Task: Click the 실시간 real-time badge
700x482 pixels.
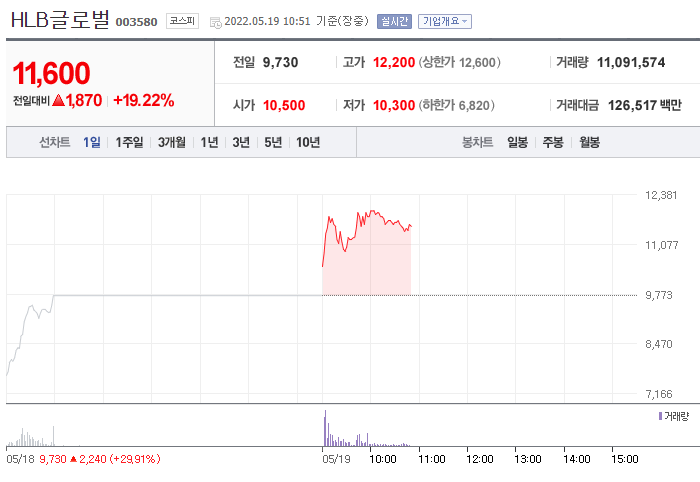Action: click(x=395, y=21)
